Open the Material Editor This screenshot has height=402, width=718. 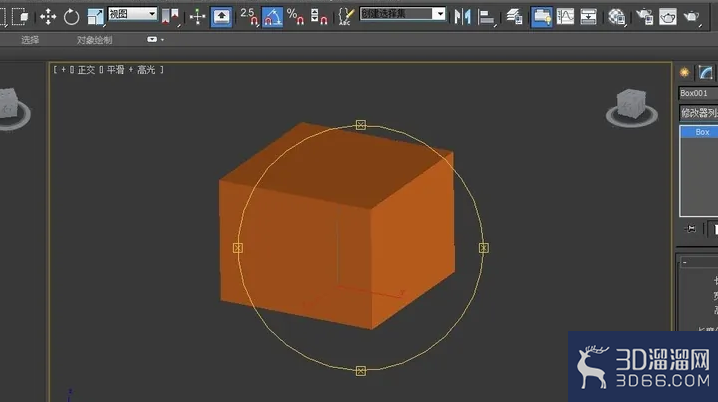[x=616, y=17]
